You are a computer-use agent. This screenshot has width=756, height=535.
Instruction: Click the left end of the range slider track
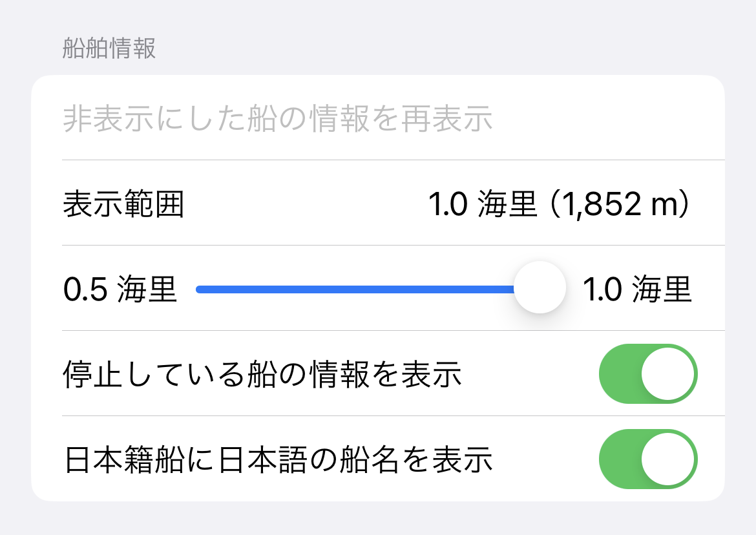pos(200,289)
